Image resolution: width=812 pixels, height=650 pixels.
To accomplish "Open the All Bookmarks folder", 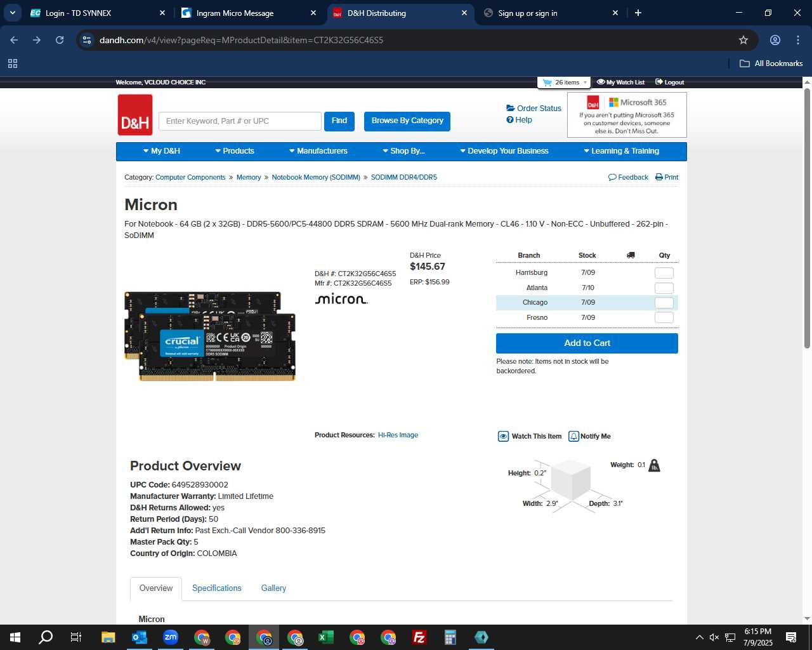I will click(x=771, y=63).
